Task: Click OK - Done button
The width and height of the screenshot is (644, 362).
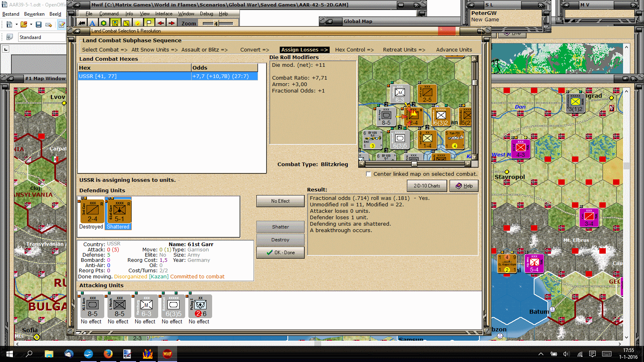Action: (280, 253)
